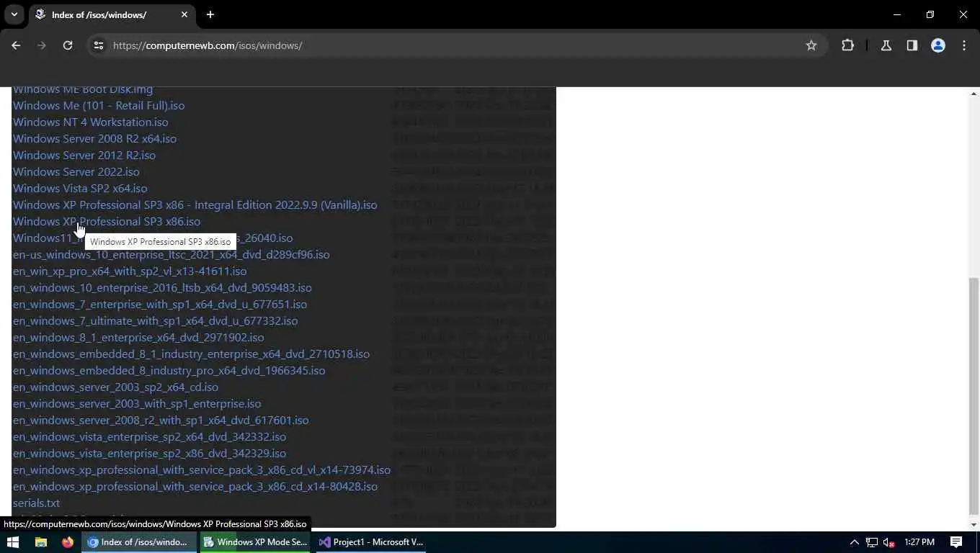Open the notification center icon
This screenshot has height=553, width=980.
956,542
